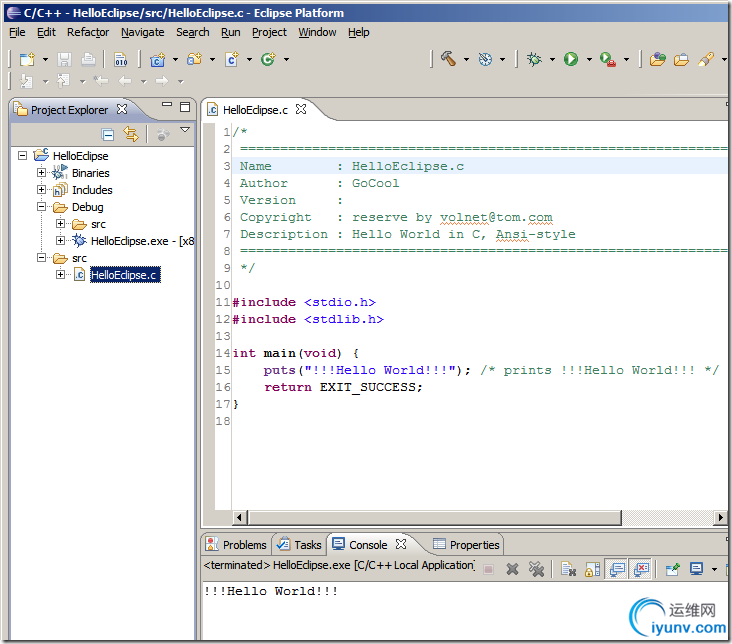Click the Debug bug icon
Image resolution: width=732 pixels, height=644 pixels.
[x=534, y=59]
